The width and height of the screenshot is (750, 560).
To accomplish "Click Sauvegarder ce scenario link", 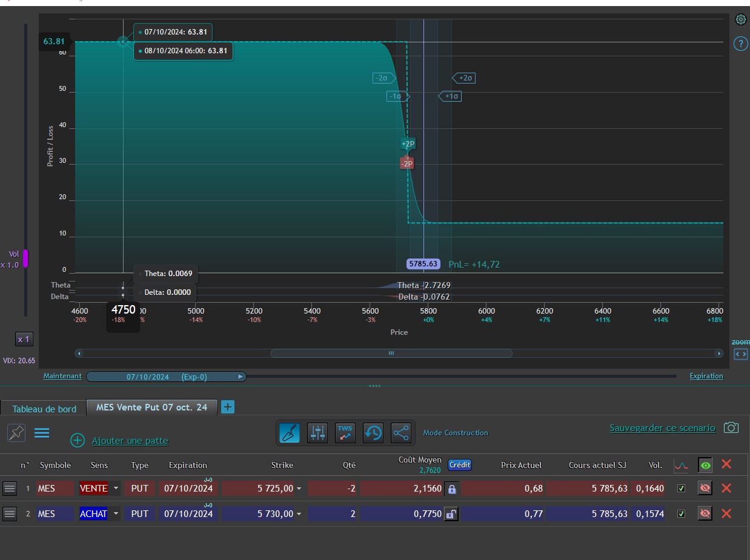I will (x=662, y=428).
